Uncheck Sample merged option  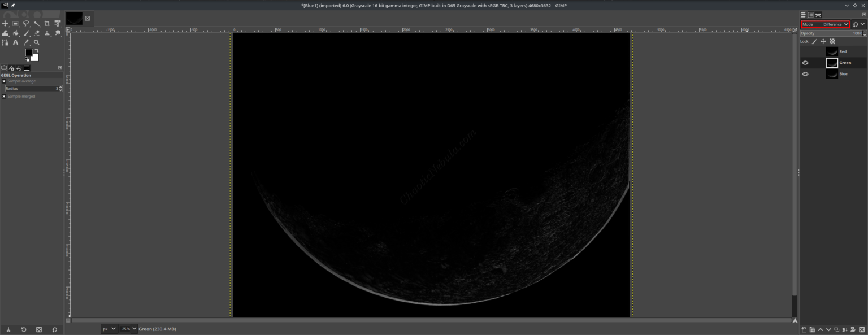[4, 96]
